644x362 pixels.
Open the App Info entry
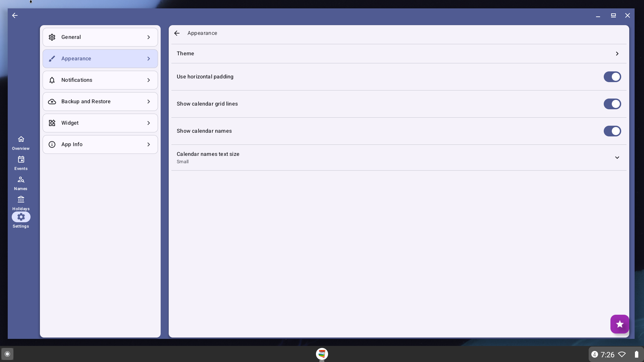point(100,144)
